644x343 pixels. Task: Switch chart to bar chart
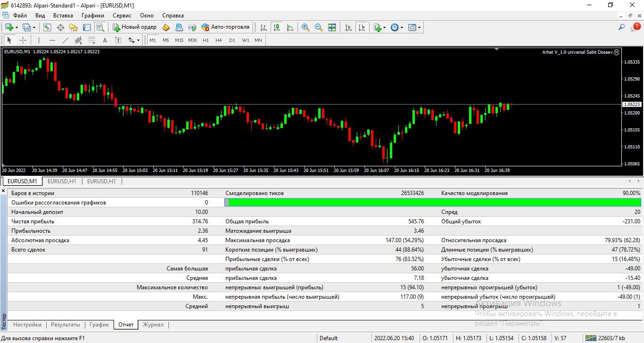click(x=264, y=27)
